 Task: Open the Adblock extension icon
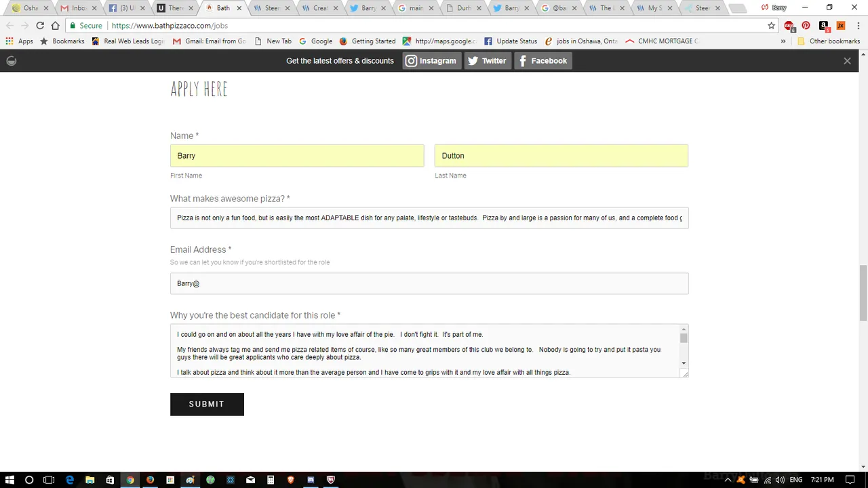click(789, 26)
